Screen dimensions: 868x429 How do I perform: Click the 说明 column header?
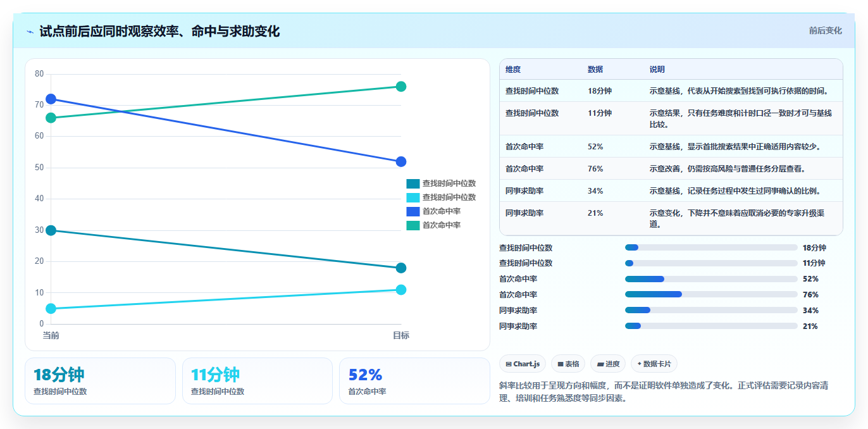click(657, 70)
